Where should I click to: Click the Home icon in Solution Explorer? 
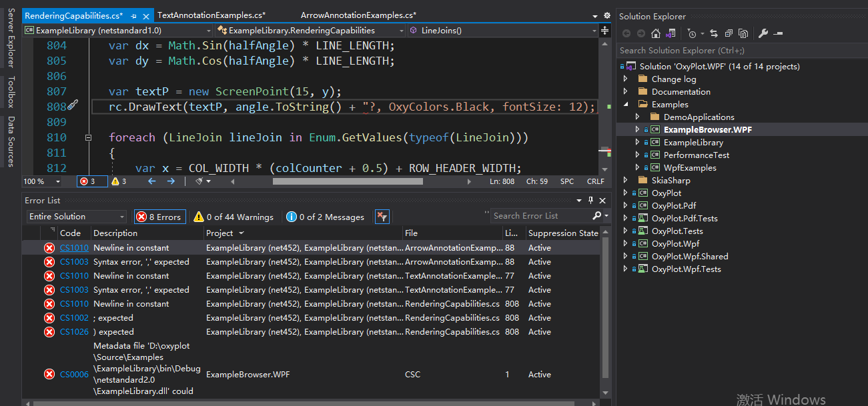pyautogui.click(x=656, y=33)
